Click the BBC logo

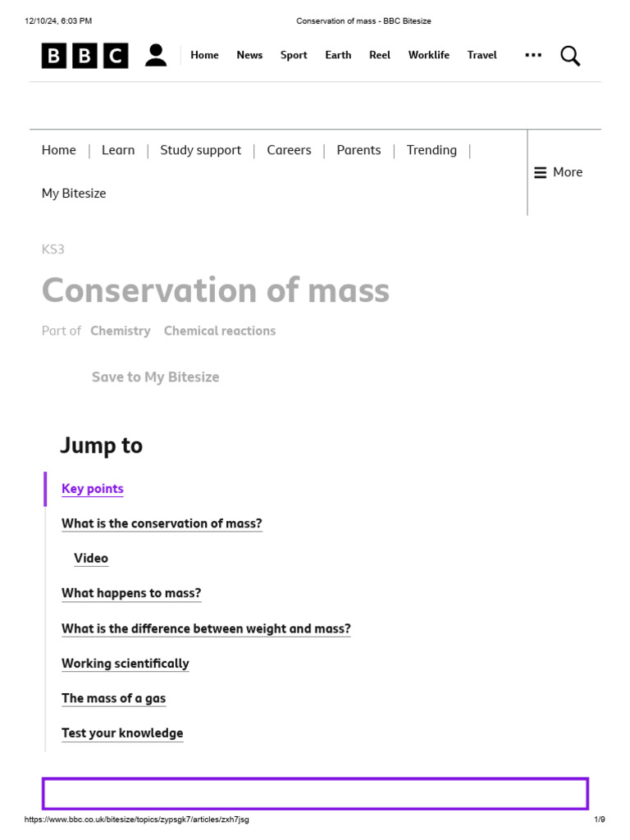tap(85, 56)
